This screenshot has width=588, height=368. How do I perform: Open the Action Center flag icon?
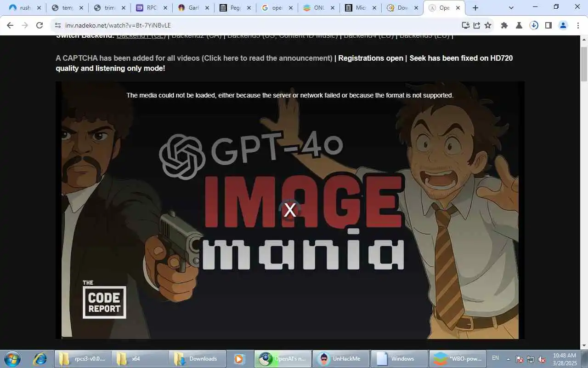[520, 359]
